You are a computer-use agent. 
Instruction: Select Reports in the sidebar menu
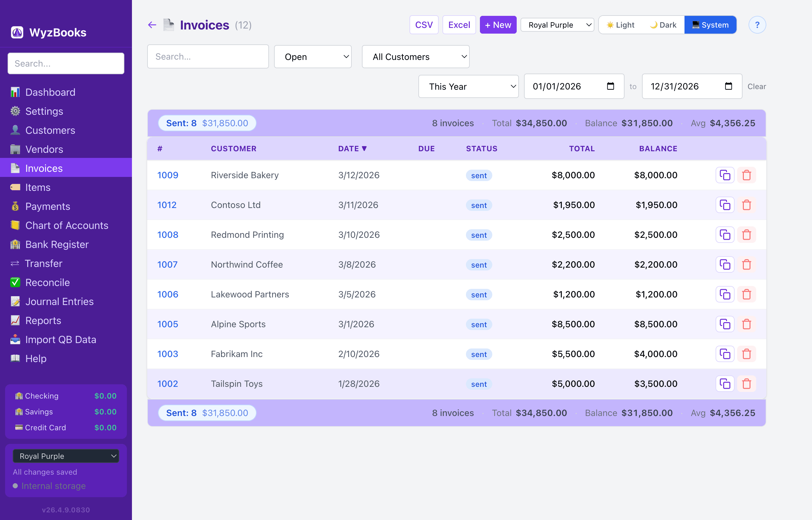pos(43,321)
